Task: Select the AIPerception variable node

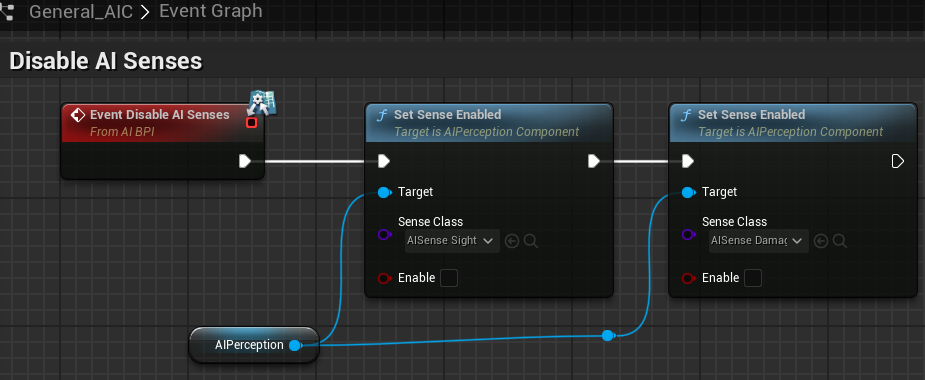Action: pyautogui.click(x=254, y=345)
